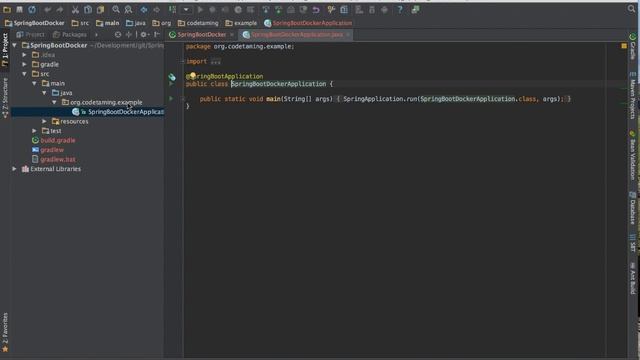Click the codetaming breadcrumb in navigation bar
This screenshot has height=360, width=640.
click(198, 23)
